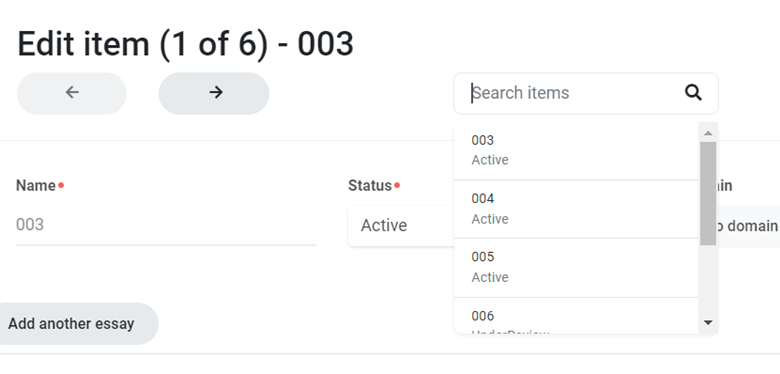Screen dimensions: 780x374
Task: Click the results list scrollbar thumb
Action: 708,193
